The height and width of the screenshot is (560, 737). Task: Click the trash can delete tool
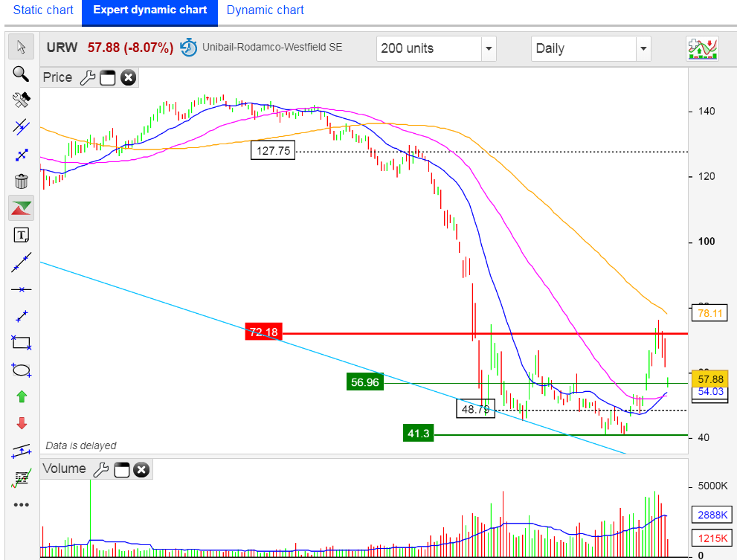pyautogui.click(x=21, y=181)
